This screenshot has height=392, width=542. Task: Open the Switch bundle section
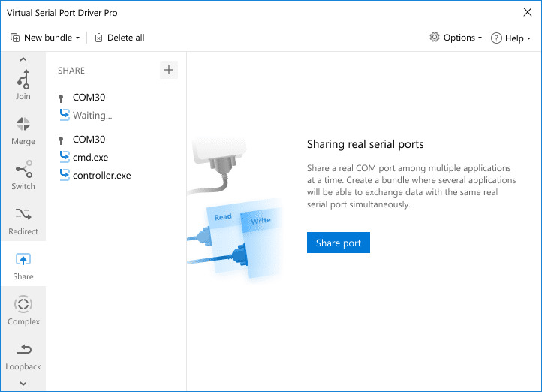(x=23, y=175)
